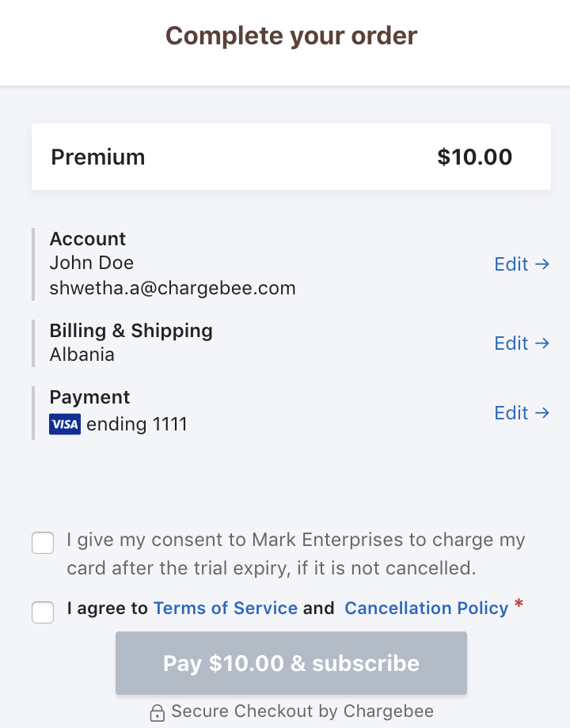The width and height of the screenshot is (570, 728).
Task: Click the Premium plan name
Action: tap(98, 157)
